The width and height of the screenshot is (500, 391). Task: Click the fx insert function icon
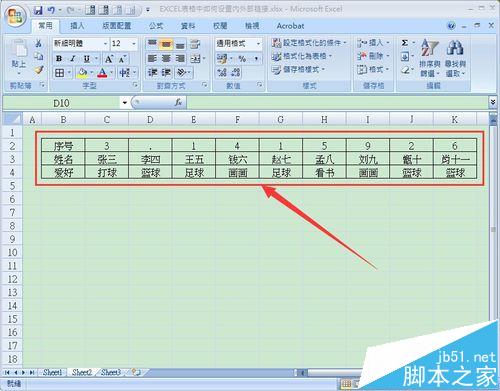click(x=178, y=103)
